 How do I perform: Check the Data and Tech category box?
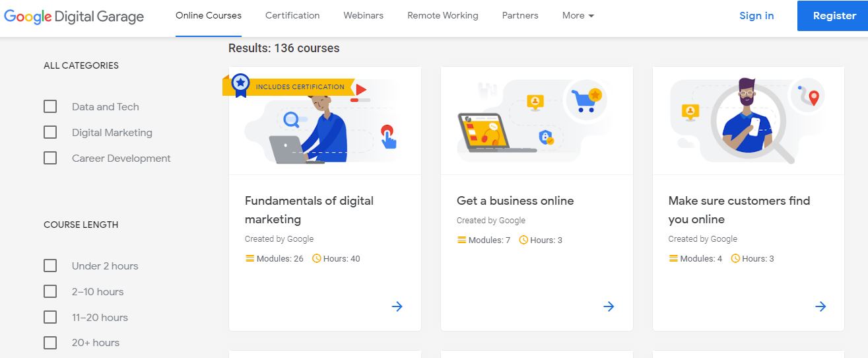click(50, 107)
